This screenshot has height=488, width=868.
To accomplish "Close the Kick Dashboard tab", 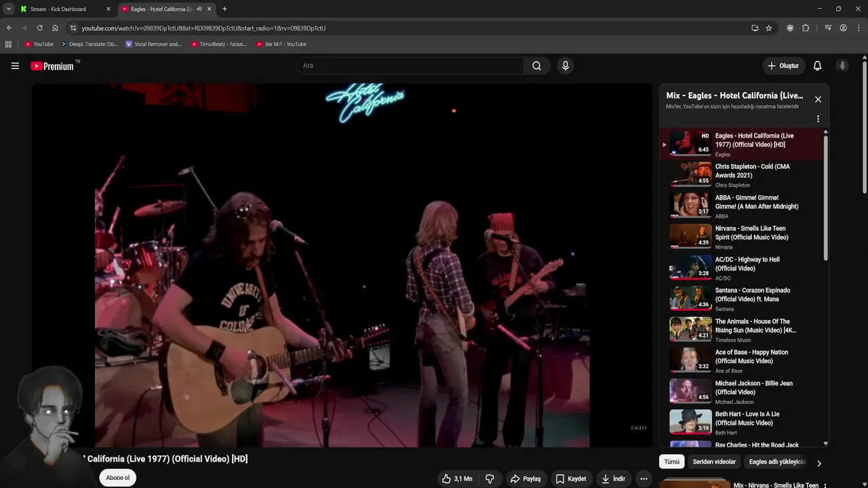I will click(x=108, y=9).
